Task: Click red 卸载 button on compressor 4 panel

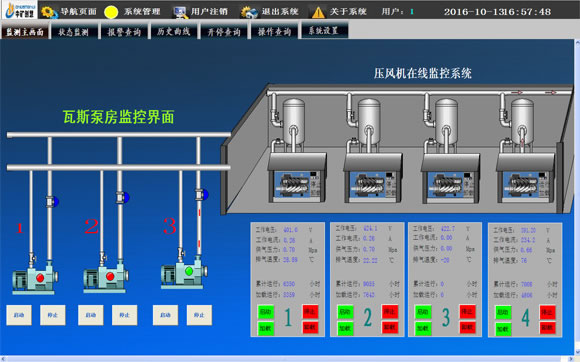Action: tap(547, 328)
